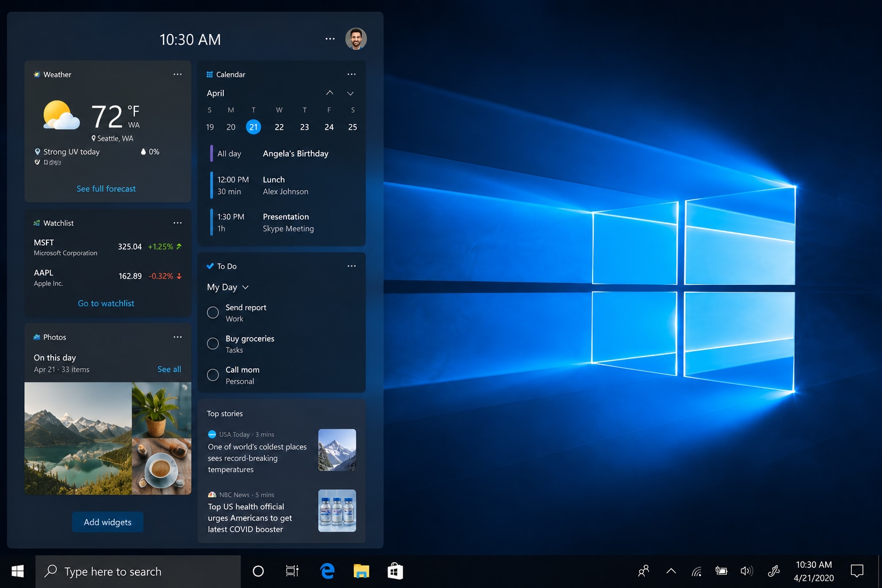
Task: Expand the My Day list dropdown
Action: (x=227, y=287)
